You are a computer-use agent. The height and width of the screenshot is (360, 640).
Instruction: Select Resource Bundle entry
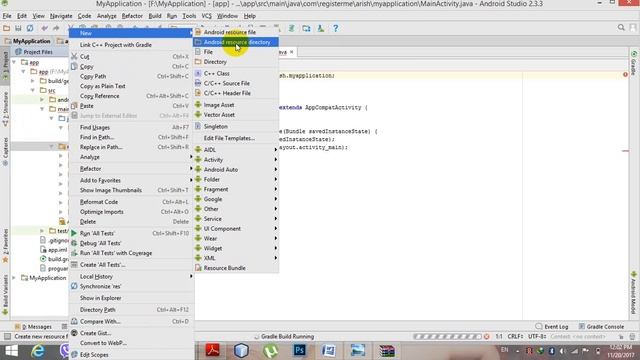pyautogui.click(x=236, y=268)
